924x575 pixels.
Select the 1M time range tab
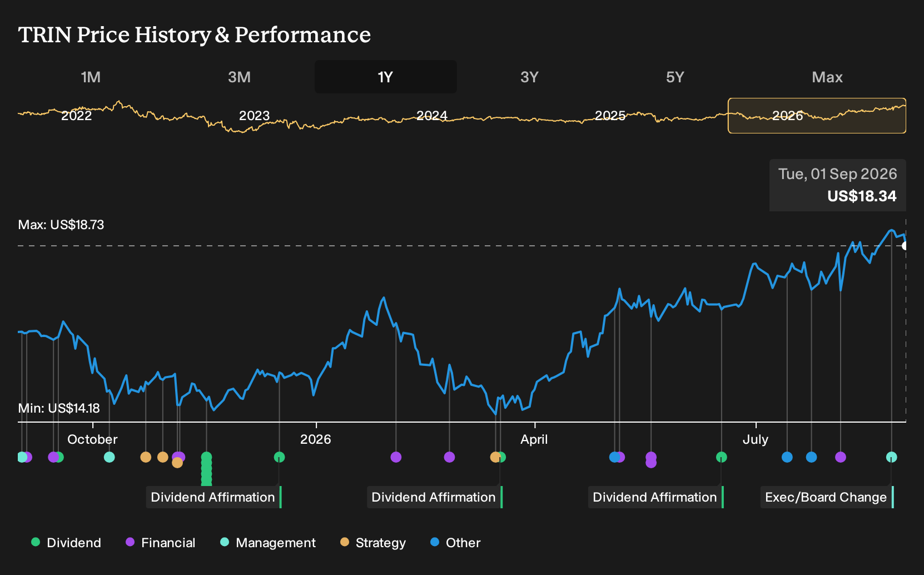coord(91,77)
